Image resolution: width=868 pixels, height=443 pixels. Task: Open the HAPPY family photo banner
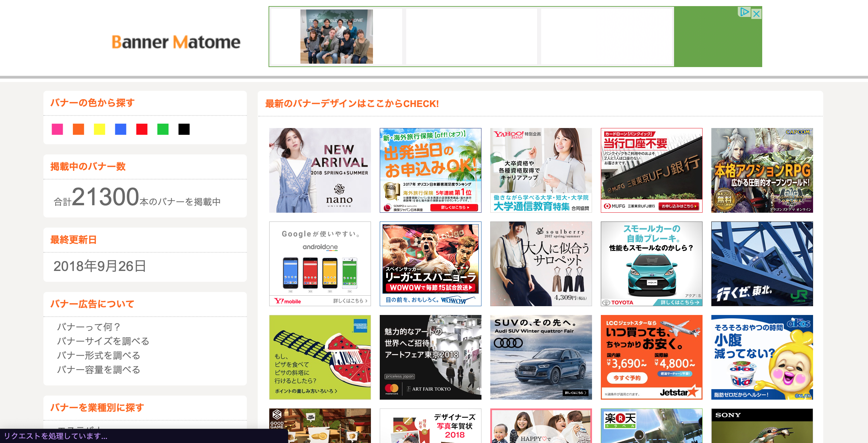pyautogui.click(x=541, y=426)
